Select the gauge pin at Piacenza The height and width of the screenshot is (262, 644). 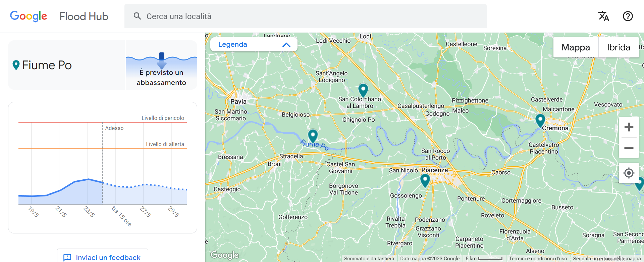pos(425,180)
